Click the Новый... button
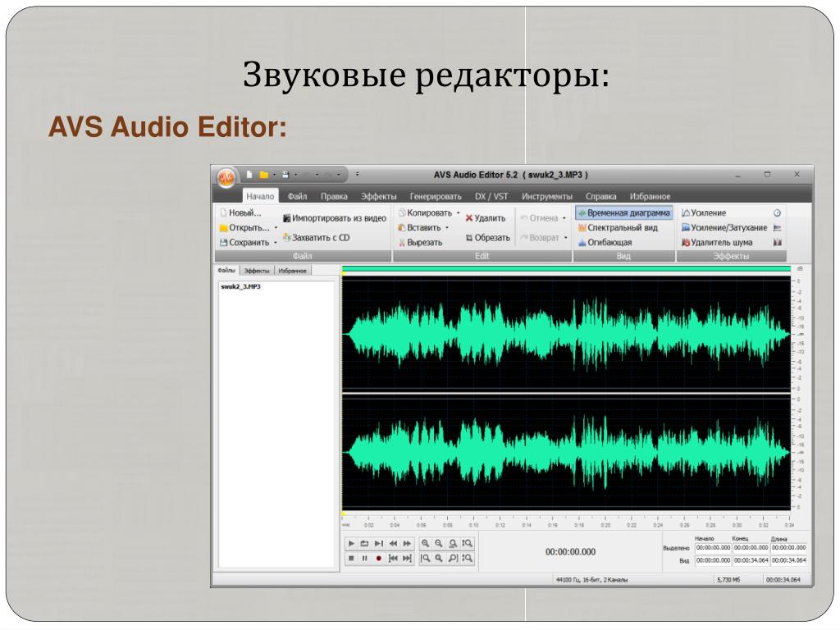840x630 pixels. tap(240, 212)
